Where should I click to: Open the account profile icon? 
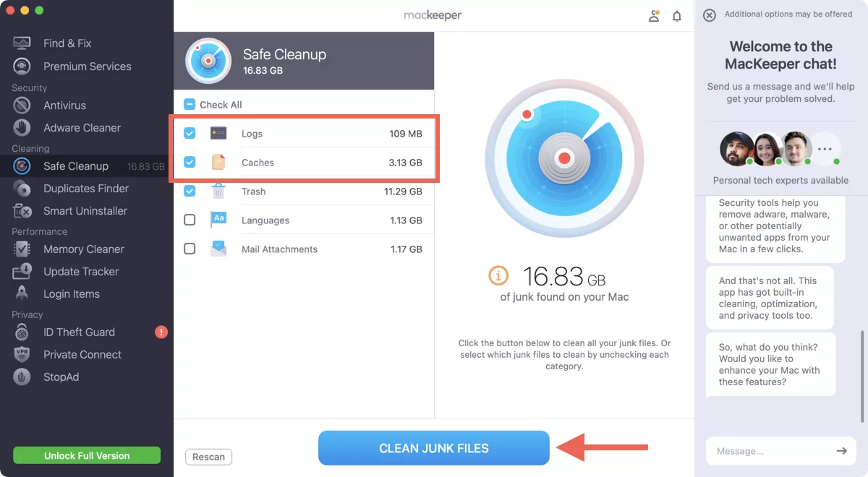click(654, 15)
